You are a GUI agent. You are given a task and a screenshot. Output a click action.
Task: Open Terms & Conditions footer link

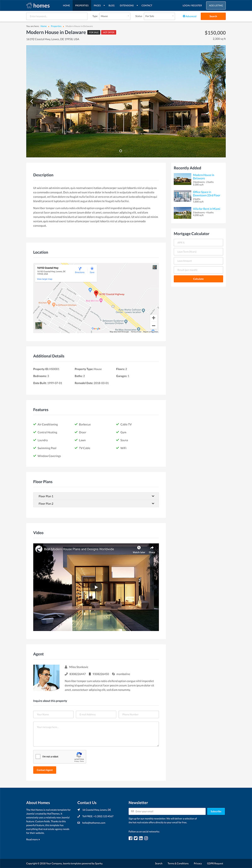[x=178, y=863]
